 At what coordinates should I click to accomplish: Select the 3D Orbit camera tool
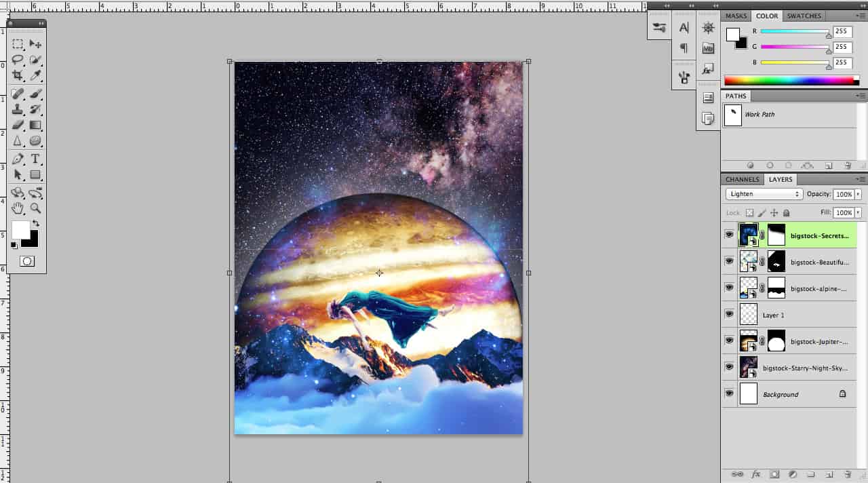pyautogui.click(x=35, y=193)
